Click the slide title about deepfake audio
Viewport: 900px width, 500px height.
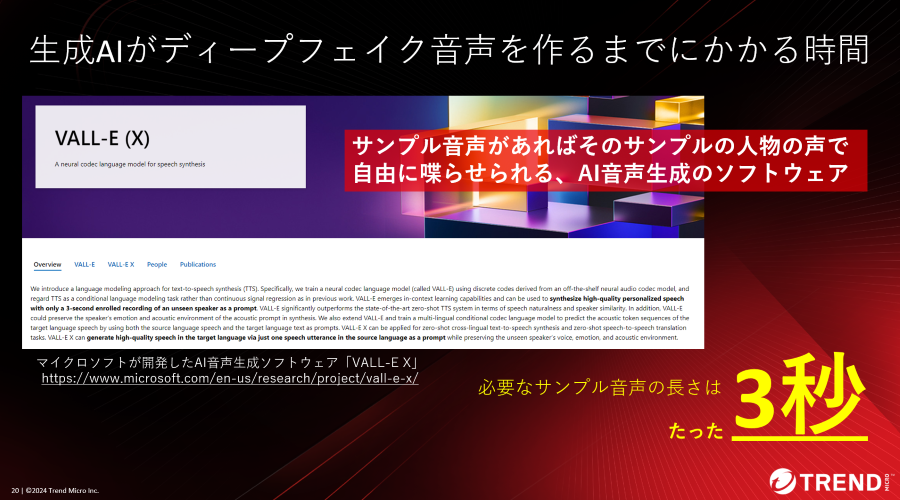pos(449,48)
